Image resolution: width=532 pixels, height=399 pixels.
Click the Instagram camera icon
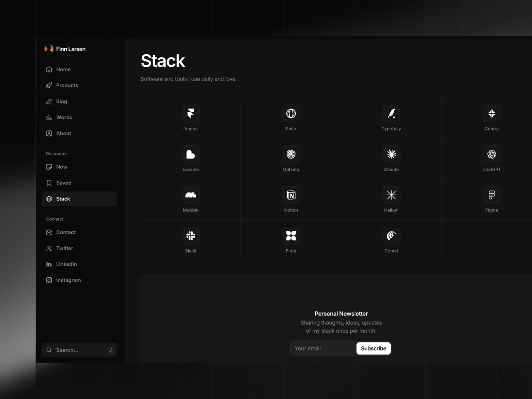(x=49, y=280)
